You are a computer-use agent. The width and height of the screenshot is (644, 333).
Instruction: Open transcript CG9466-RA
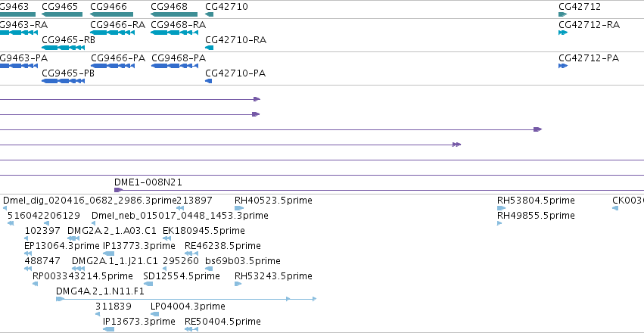112,33
